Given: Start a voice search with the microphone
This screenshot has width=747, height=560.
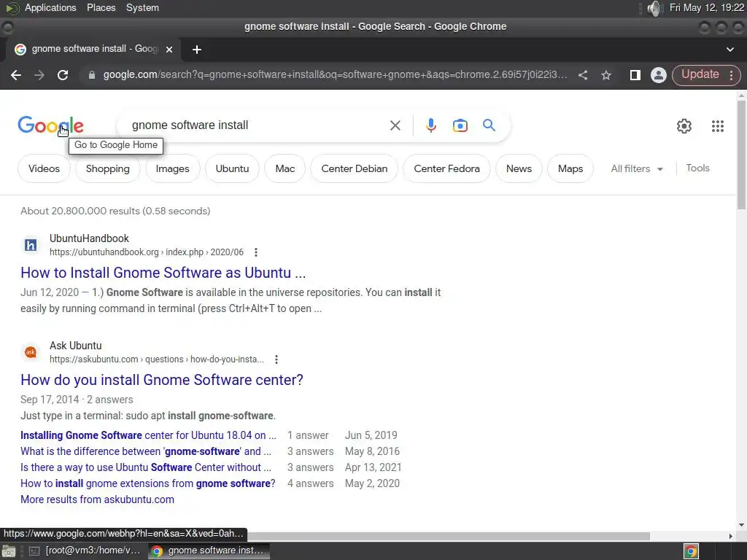Looking at the screenshot, I should [x=430, y=125].
